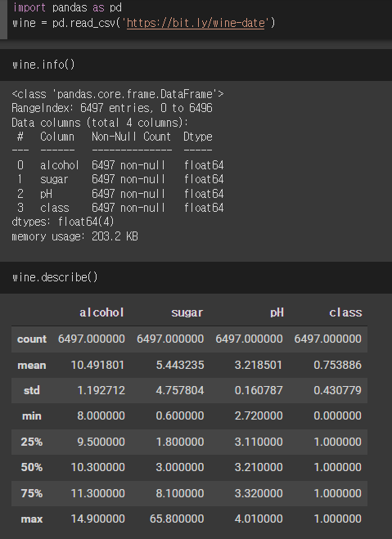Click the 75% sugar value 8.100000
392x539 pixels.
180,493
